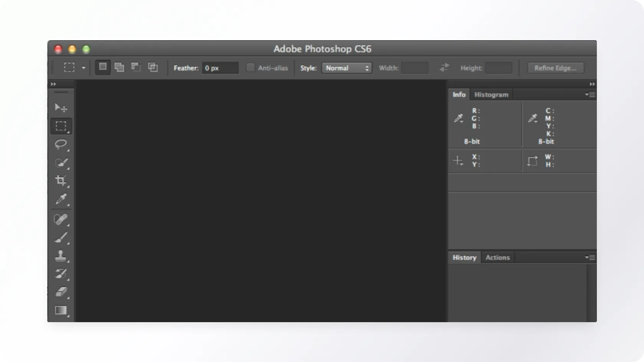Select the Clone Stamp tool
Viewport: 644px width, 362px height.
pyautogui.click(x=61, y=256)
